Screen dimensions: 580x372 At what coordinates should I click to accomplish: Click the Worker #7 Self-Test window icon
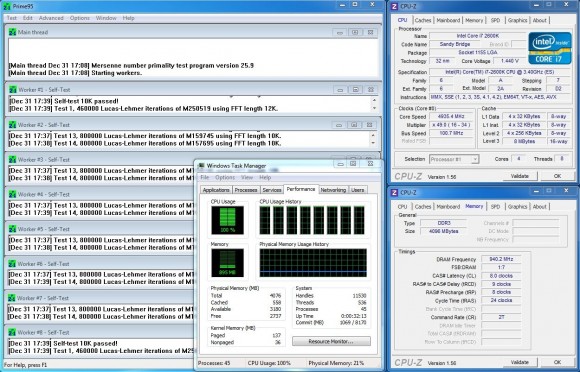coord(12,298)
